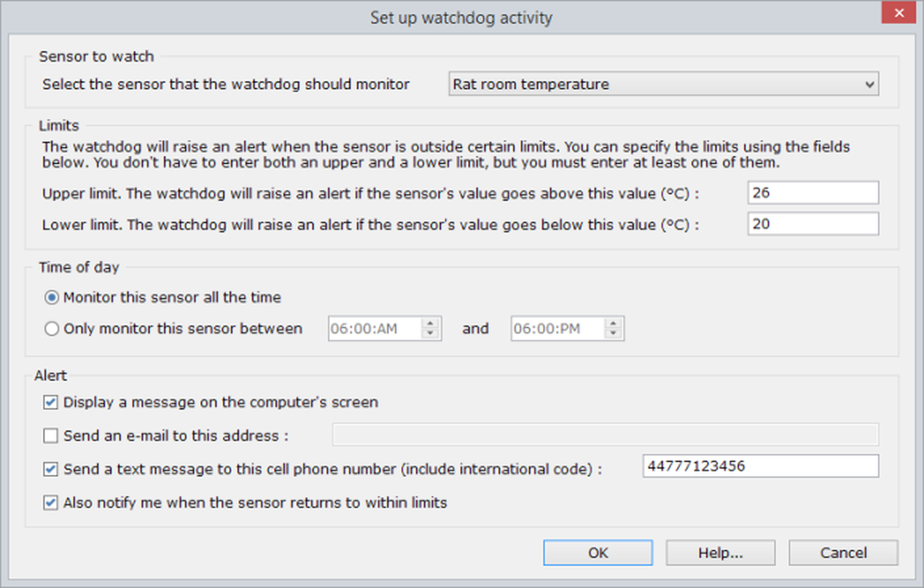924x588 pixels.
Task: Click the dropdown arrow beside Rat room temperature
Action: pyautogui.click(x=870, y=84)
